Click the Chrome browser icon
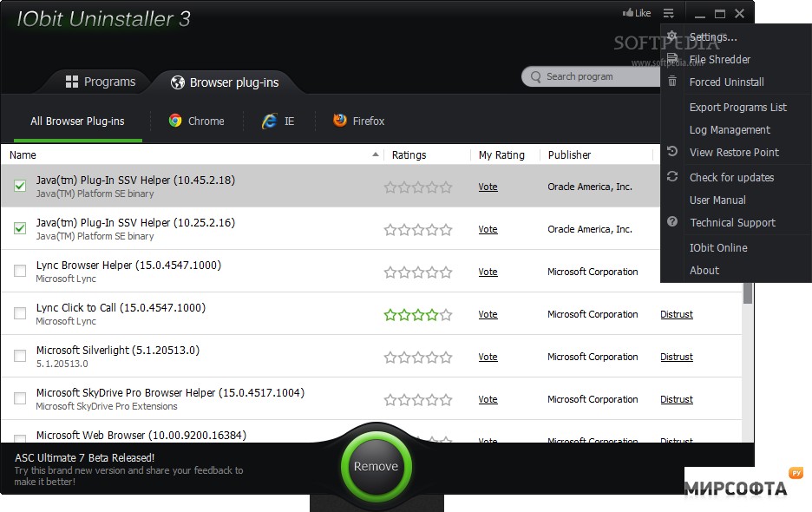The height and width of the screenshot is (512, 812). tap(175, 121)
